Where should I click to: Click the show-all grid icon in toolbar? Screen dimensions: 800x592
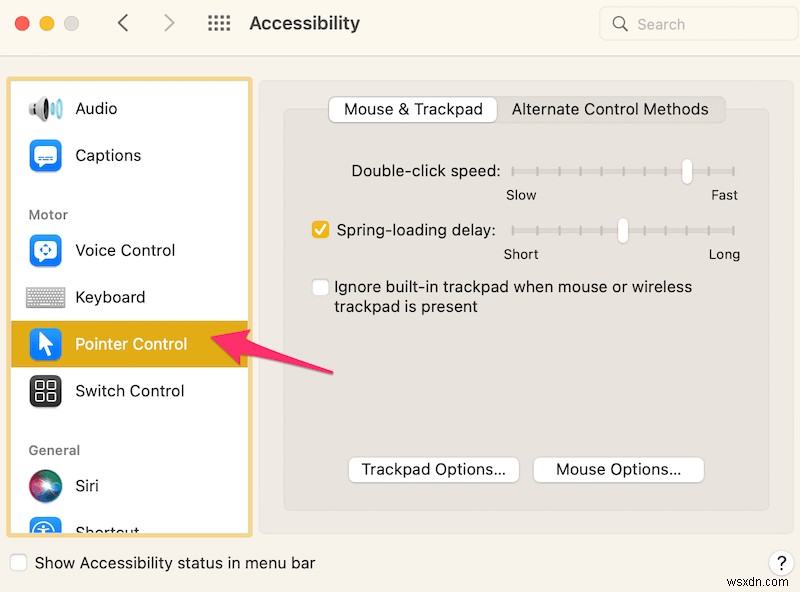[x=219, y=23]
